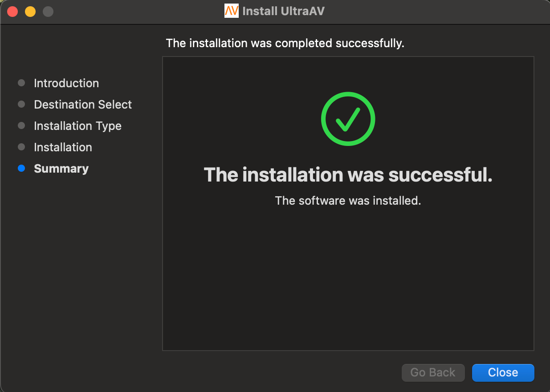The width and height of the screenshot is (550, 392).
Task: Click the gray bullet beside Installation
Action: click(x=21, y=147)
